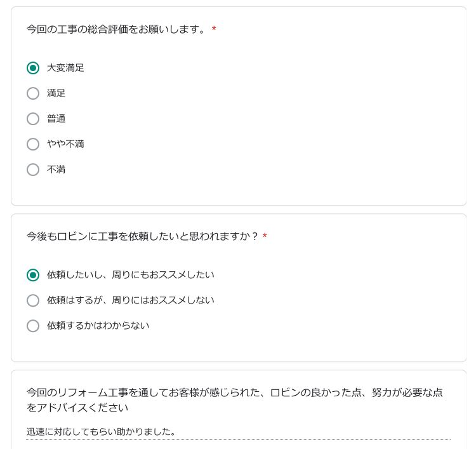Click the 普通 option label
476x449 pixels.
coord(56,119)
